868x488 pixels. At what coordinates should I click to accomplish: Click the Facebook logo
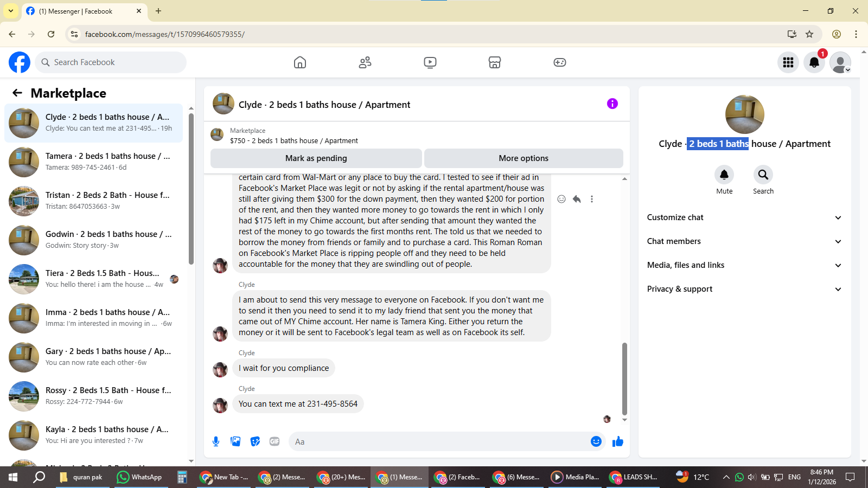(20, 62)
